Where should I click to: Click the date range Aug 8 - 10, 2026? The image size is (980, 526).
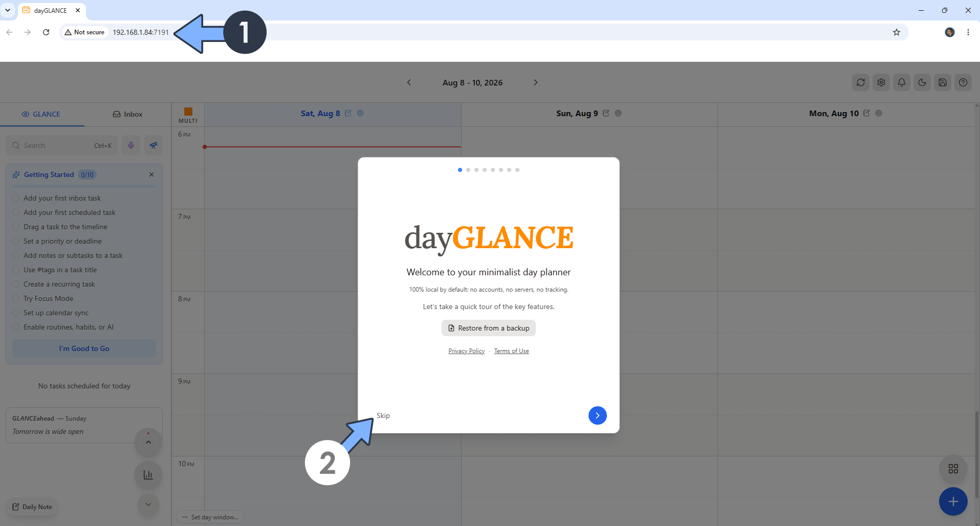click(472, 82)
